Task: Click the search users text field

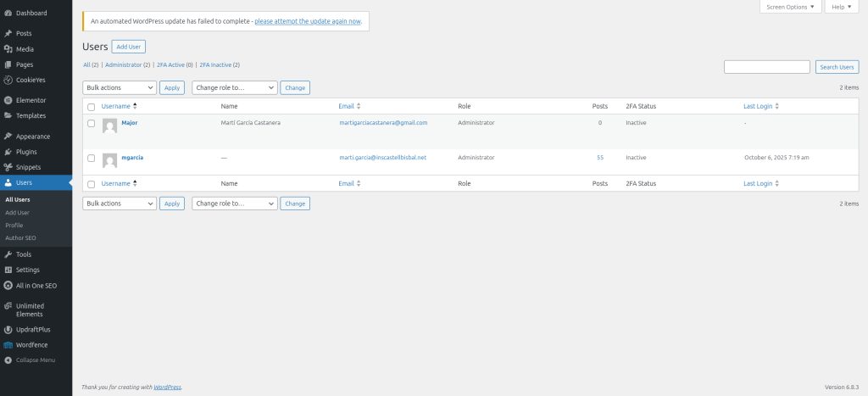Action: (x=766, y=67)
